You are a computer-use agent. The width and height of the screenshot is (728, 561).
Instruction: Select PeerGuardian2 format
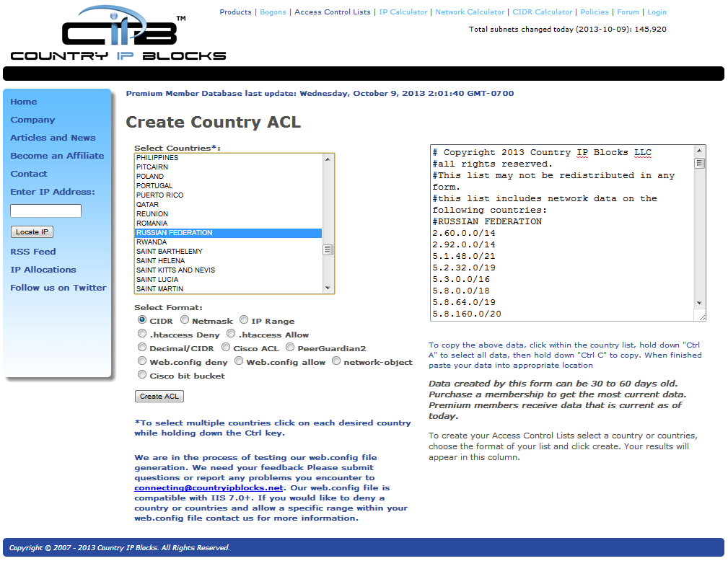pyautogui.click(x=290, y=347)
